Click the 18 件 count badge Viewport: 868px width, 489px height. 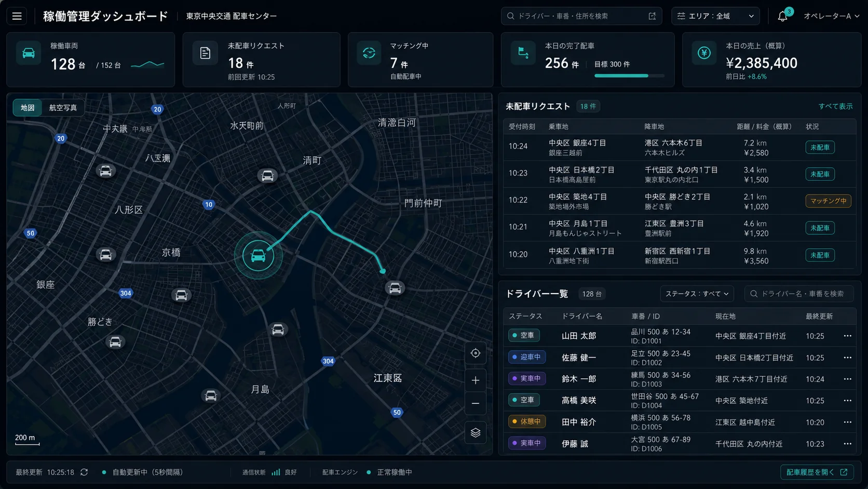[588, 107]
